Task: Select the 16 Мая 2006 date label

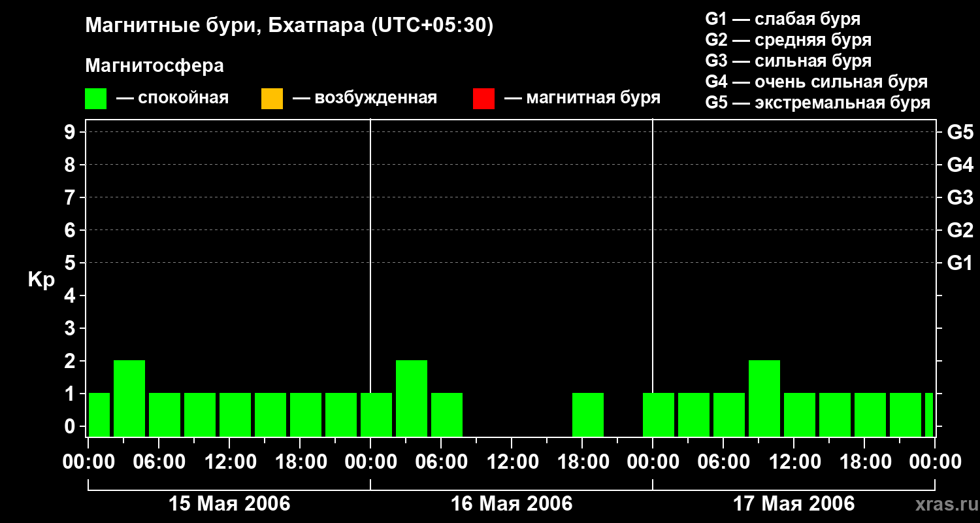Action: (512, 504)
